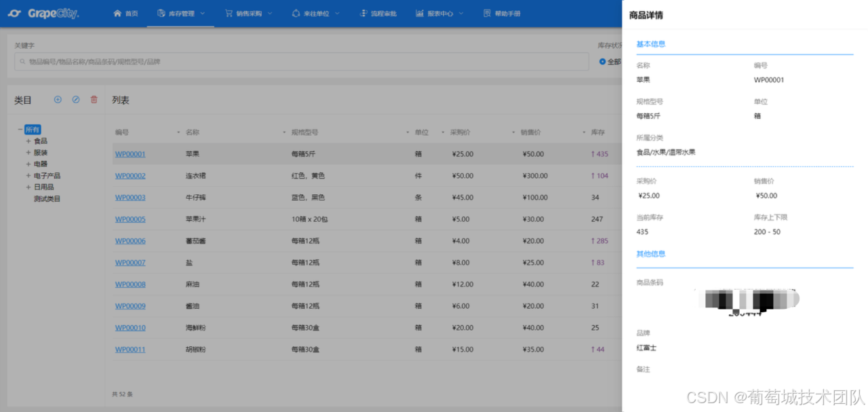Image resolution: width=868 pixels, height=412 pixels.
Task: Click the 胡椒粉 name cell
Action: point(195,350)
